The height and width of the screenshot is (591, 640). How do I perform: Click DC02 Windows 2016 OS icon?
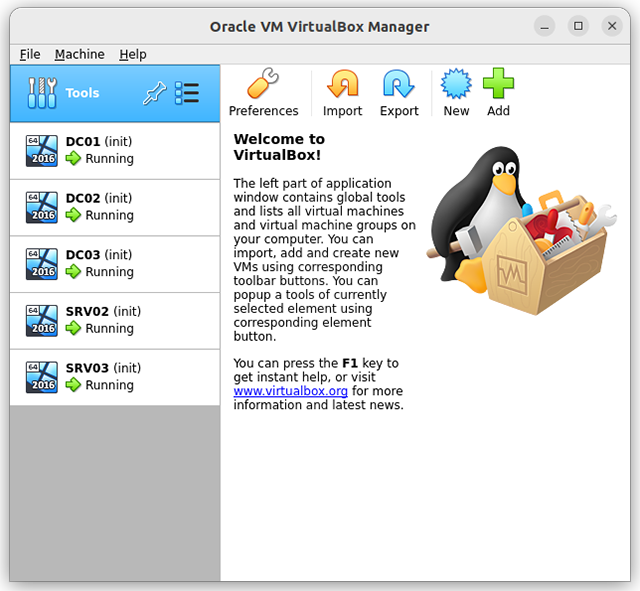(42, 207)
